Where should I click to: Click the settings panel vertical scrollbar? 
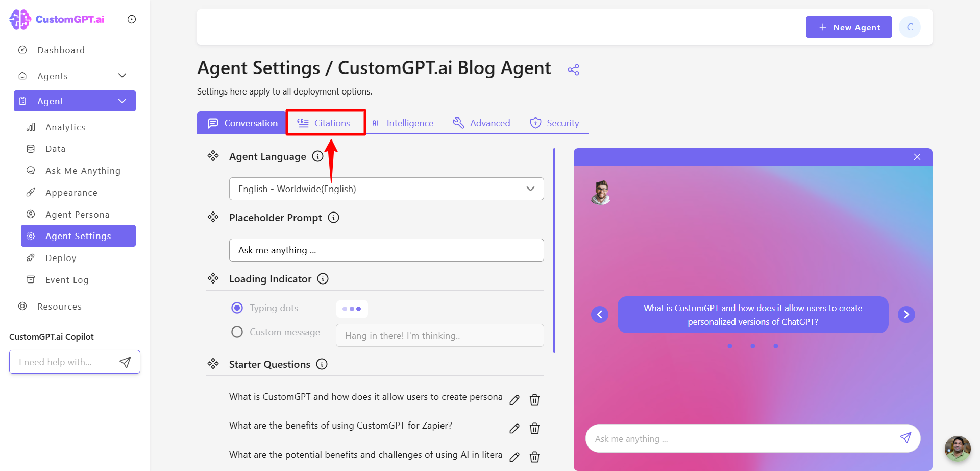pos(554,250)
